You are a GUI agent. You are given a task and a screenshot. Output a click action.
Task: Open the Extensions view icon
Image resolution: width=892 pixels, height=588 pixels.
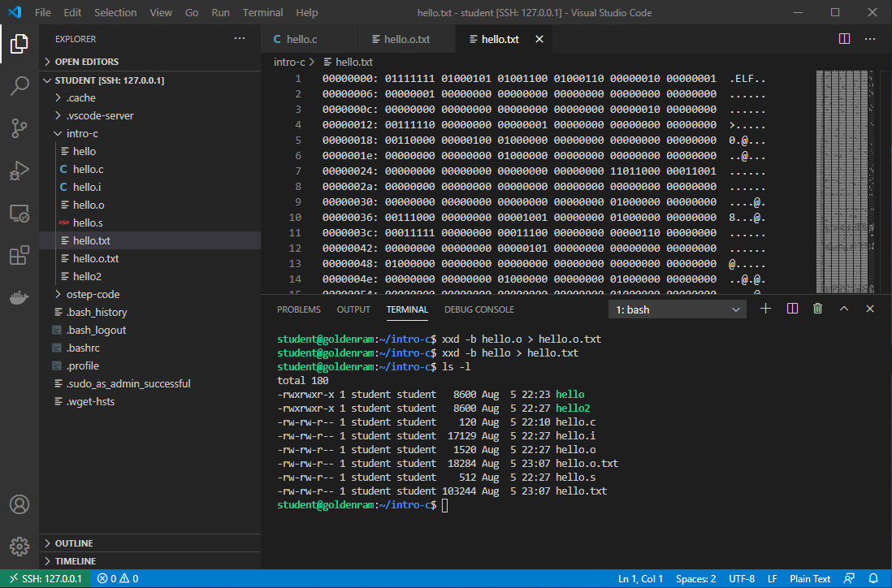pos(19,255)
